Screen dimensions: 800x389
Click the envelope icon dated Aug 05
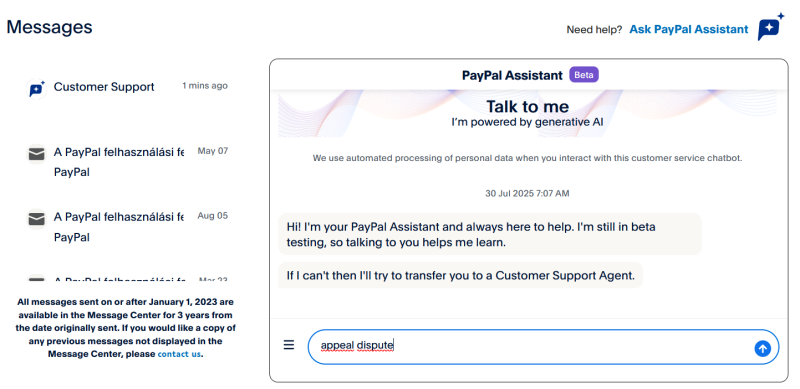36,219
